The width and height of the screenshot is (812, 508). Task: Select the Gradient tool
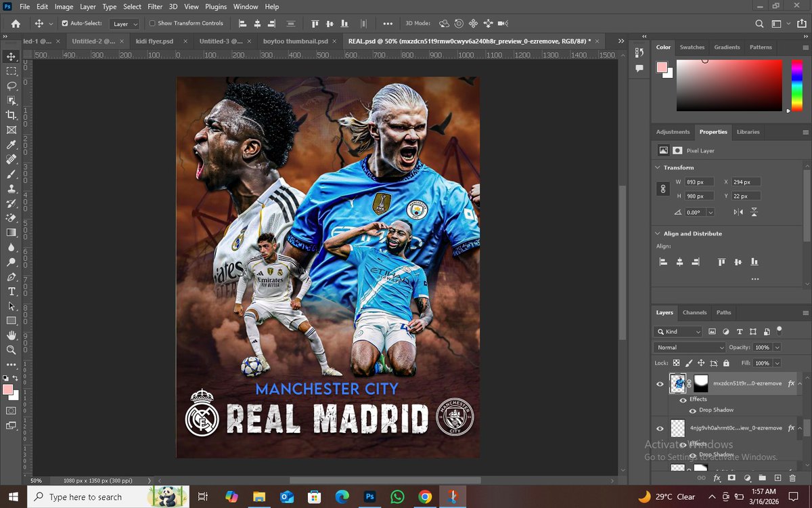[x=12, y=232]
